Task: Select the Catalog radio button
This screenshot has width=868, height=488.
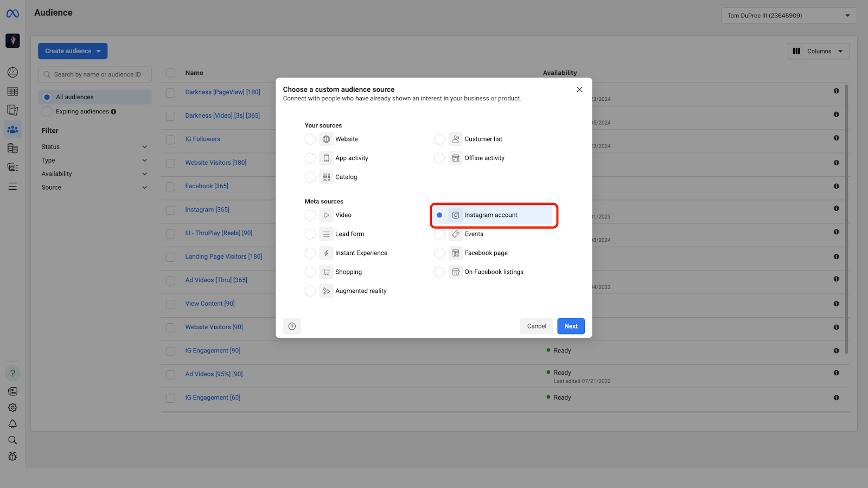Action: [x=310, y=177]
